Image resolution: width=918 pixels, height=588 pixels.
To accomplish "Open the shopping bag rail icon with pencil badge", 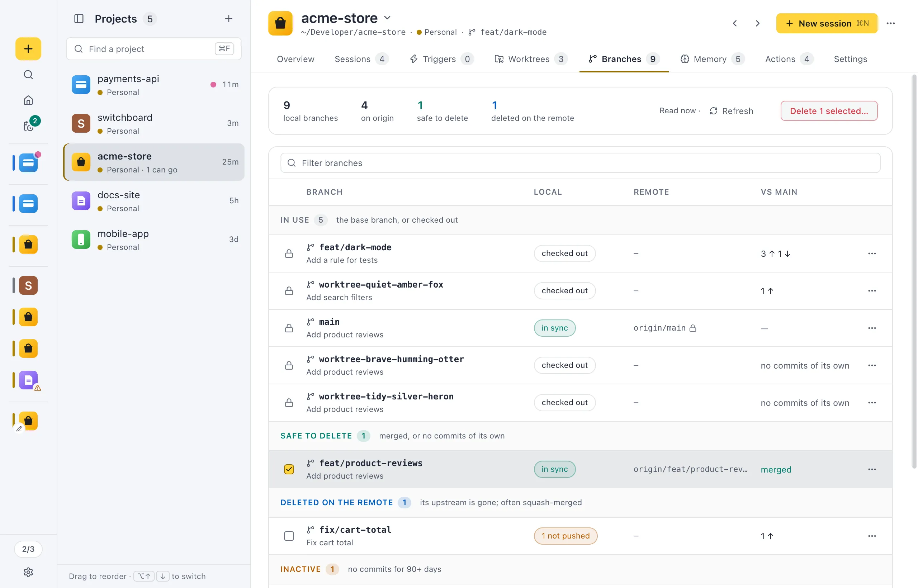I will coord(28,421).
